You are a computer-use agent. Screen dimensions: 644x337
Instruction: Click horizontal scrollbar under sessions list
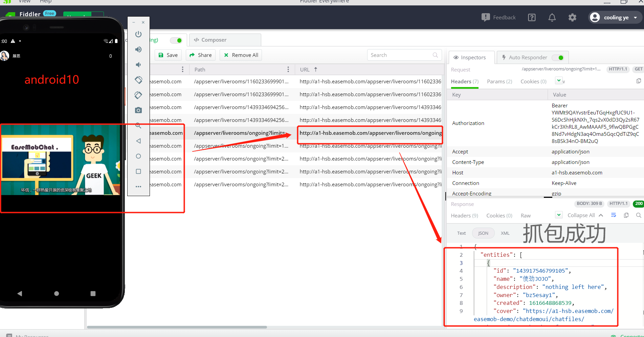(x=177, y=327)
